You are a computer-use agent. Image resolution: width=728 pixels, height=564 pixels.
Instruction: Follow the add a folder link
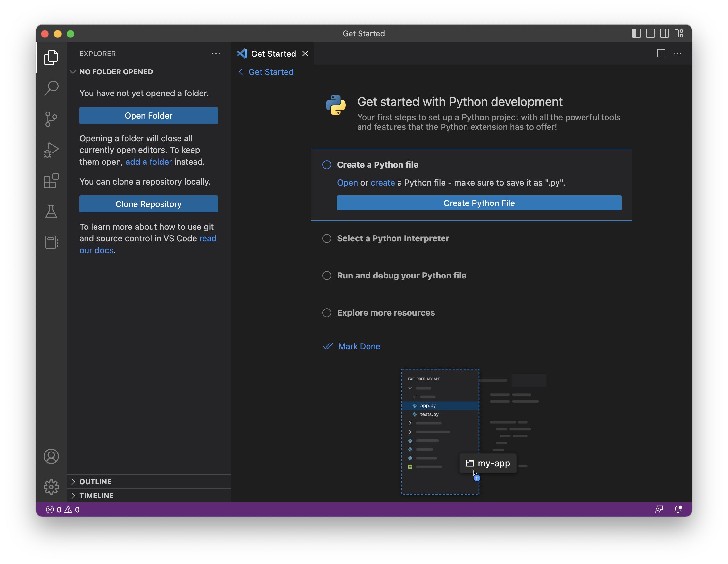coord(148,162)
